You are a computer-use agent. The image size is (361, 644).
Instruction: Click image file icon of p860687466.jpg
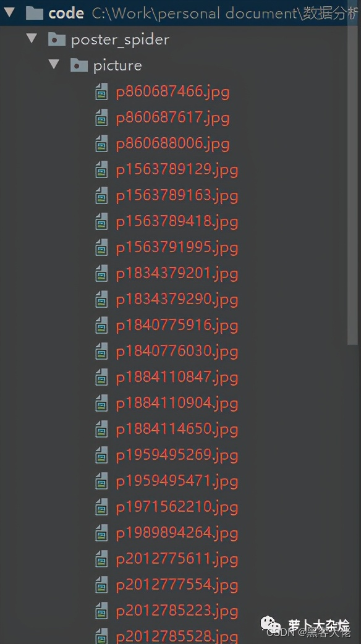(x=101, y=91)
